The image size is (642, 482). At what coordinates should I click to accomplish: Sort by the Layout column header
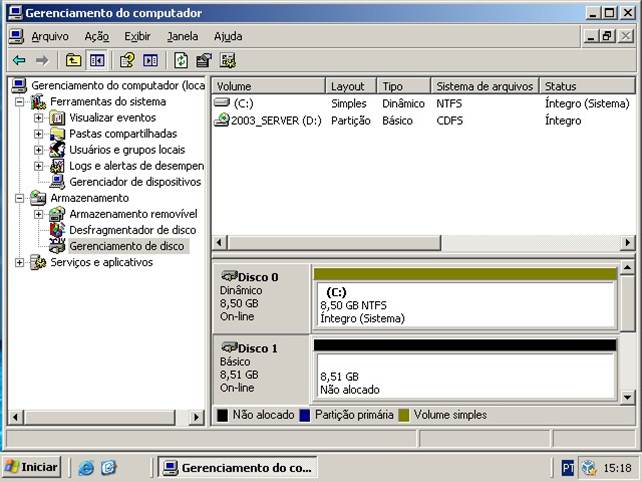[x=351, y=86]
